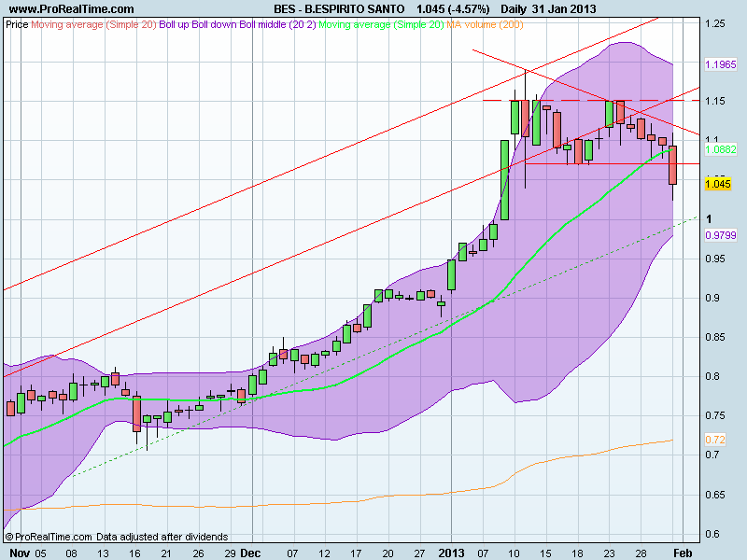Select the 23 date axis label
Screen dimensions: 747x560
click(x=610, y=553)
